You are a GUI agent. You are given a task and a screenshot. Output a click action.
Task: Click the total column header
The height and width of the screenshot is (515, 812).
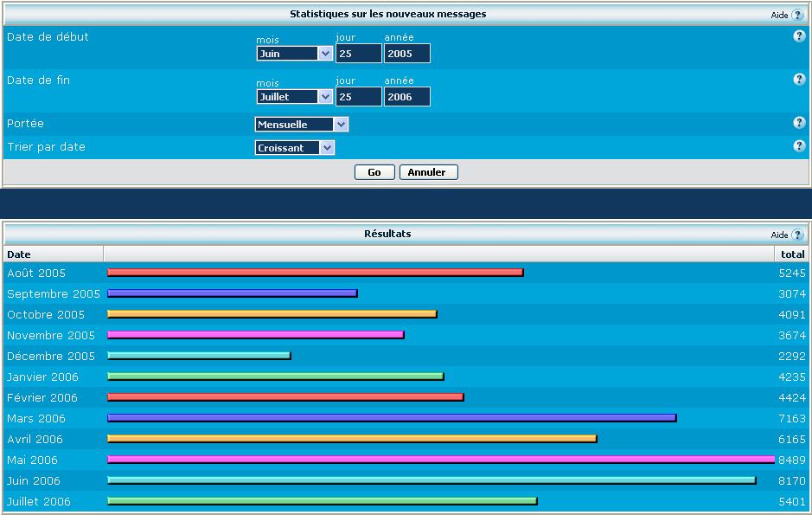click(x=792, y=254)
